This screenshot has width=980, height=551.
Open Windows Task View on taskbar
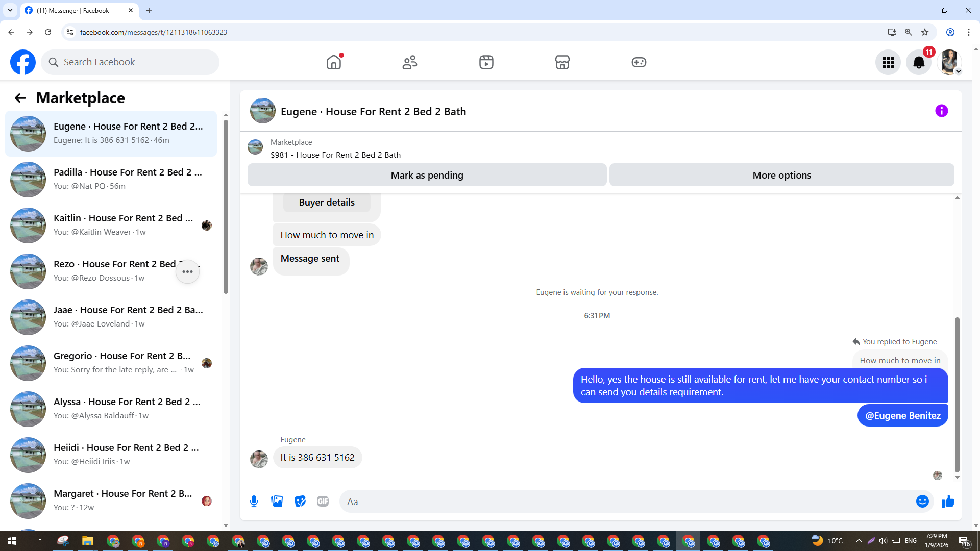point(36,541)
